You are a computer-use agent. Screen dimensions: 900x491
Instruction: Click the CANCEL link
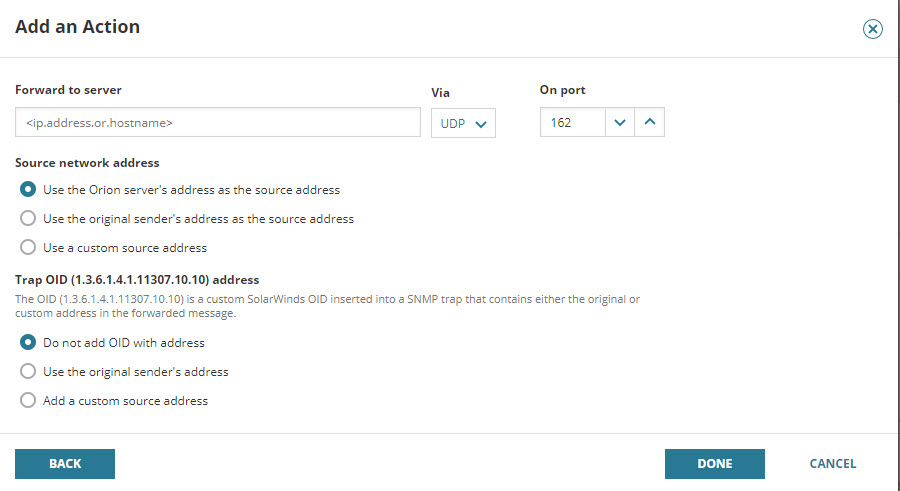(832, 464)
